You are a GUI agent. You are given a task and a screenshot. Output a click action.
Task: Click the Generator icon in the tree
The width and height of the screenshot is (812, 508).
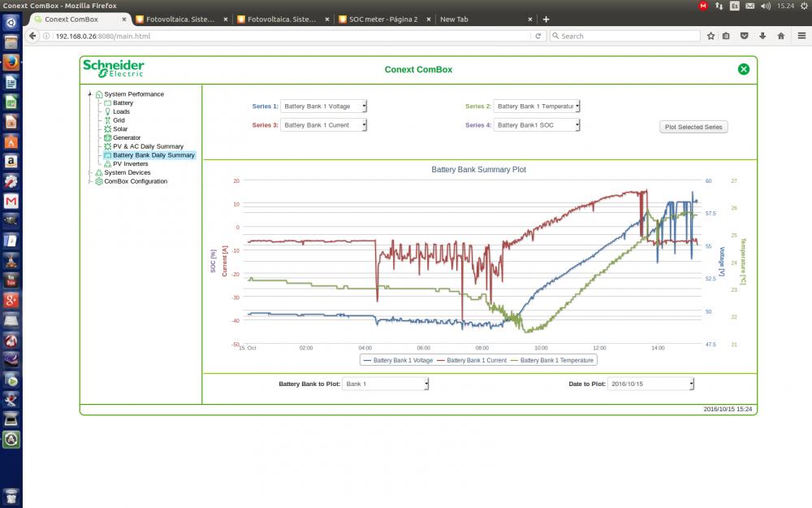(x=108, y=137)
